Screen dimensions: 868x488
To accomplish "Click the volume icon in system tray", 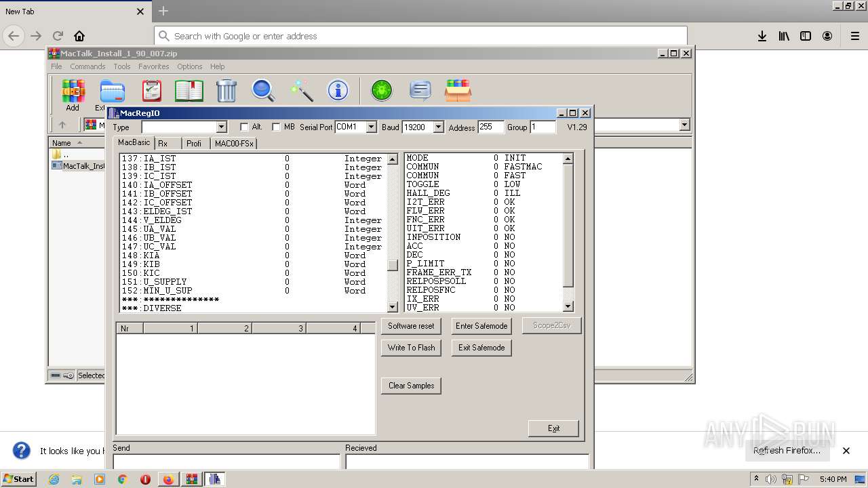I will pyautogui.click(x=771, y=479).
